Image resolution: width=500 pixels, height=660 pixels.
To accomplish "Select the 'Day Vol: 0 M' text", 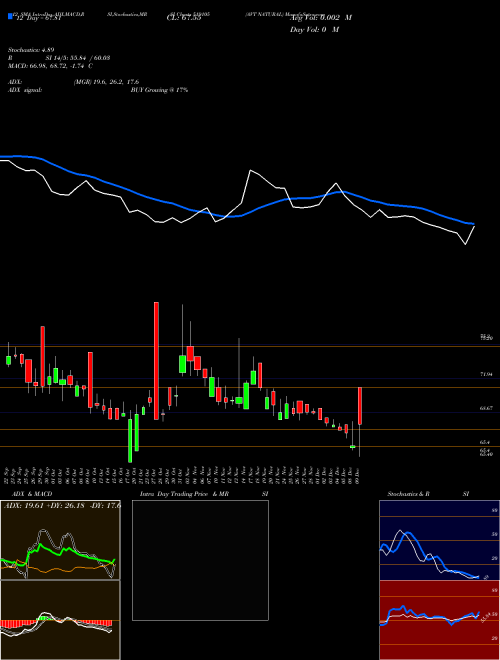I will point(314,29).
